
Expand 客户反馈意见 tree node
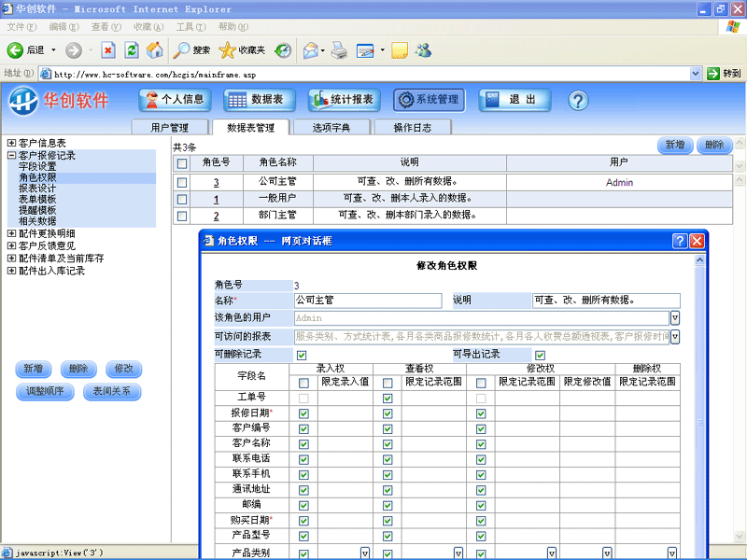pos(11,245)
